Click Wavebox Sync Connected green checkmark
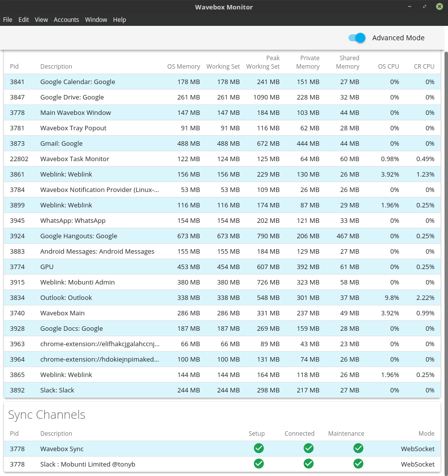The width and height of the screenshot is (448, 476). coord(309,448)
